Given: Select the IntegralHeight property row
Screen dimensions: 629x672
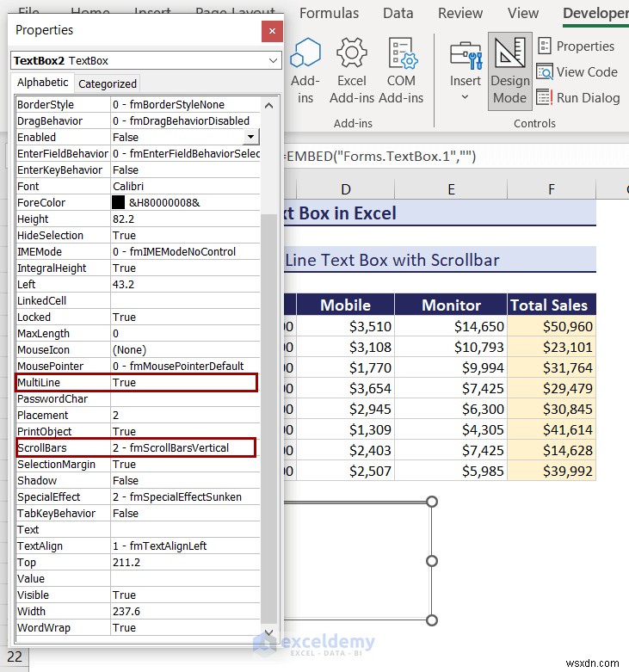Looking at the screenshot, I should point(138,268).
